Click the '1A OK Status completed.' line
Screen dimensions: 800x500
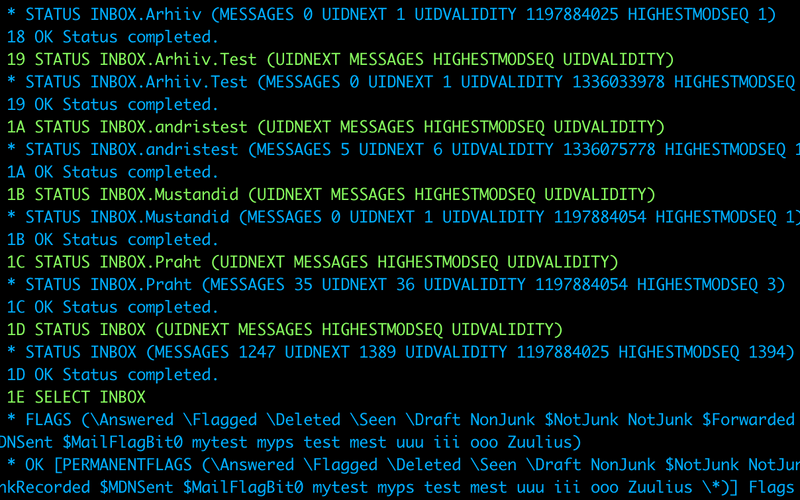[113, 172]
